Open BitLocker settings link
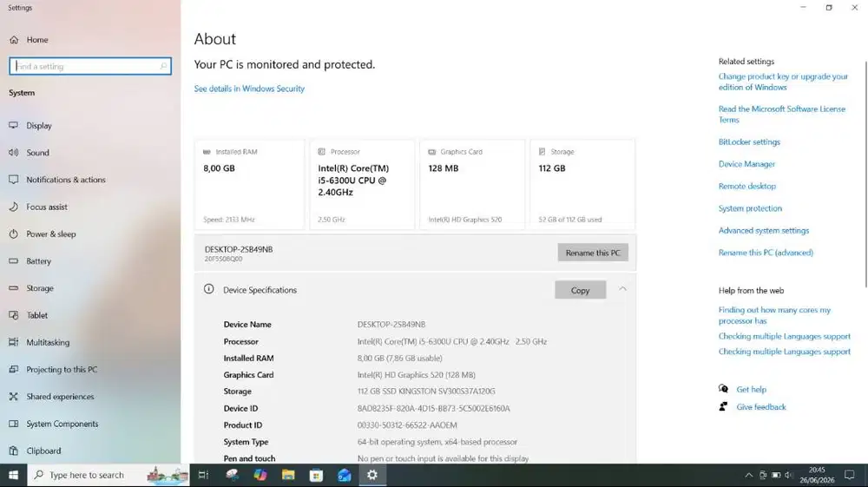The height and width of the screenshot is (487, 868). (749, 142)
